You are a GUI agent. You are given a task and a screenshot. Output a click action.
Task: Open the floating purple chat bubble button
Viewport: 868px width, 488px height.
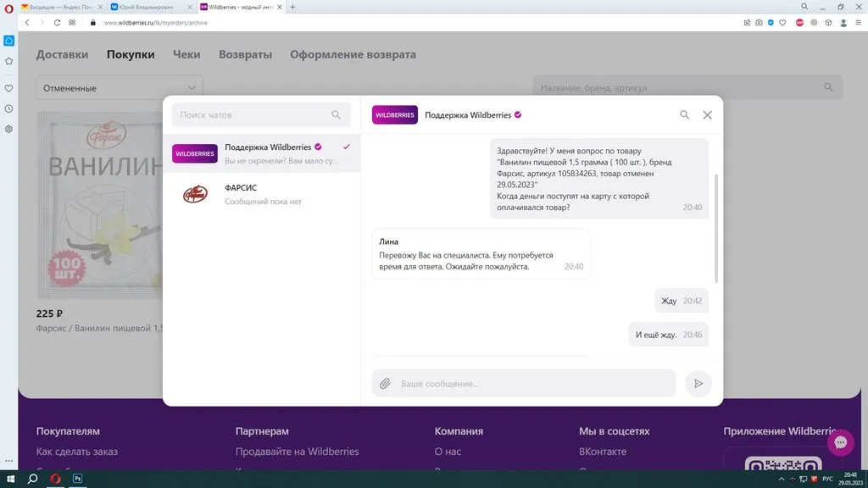click(840, 442)
